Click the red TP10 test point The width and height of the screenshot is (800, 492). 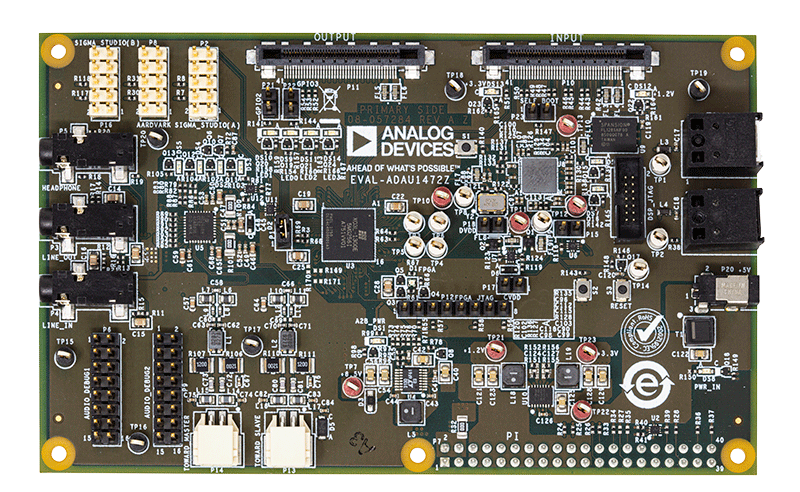click(442, 197)
